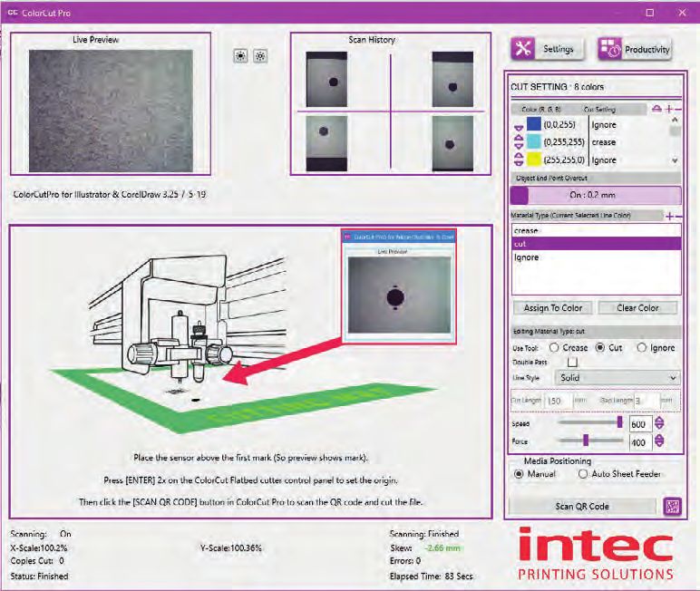This screenshot has width=700, height=591.
Task: Click the (0,0,255) row's Ignore cut setting
Action: 604,125
